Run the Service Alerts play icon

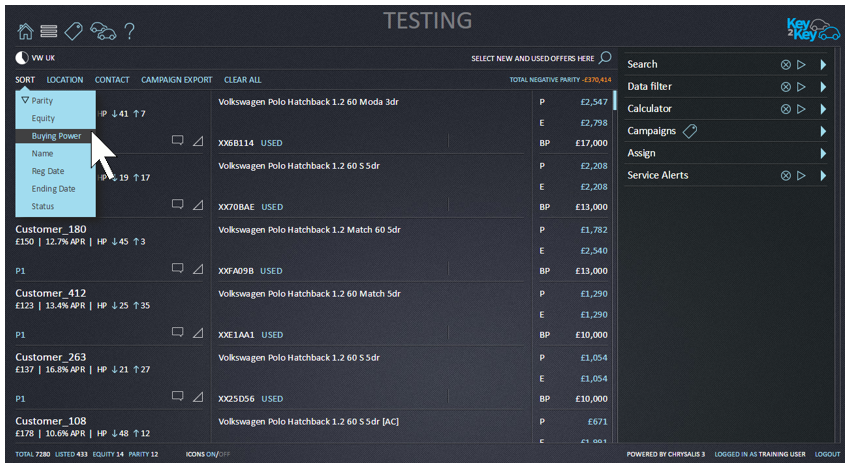point(801,175)
